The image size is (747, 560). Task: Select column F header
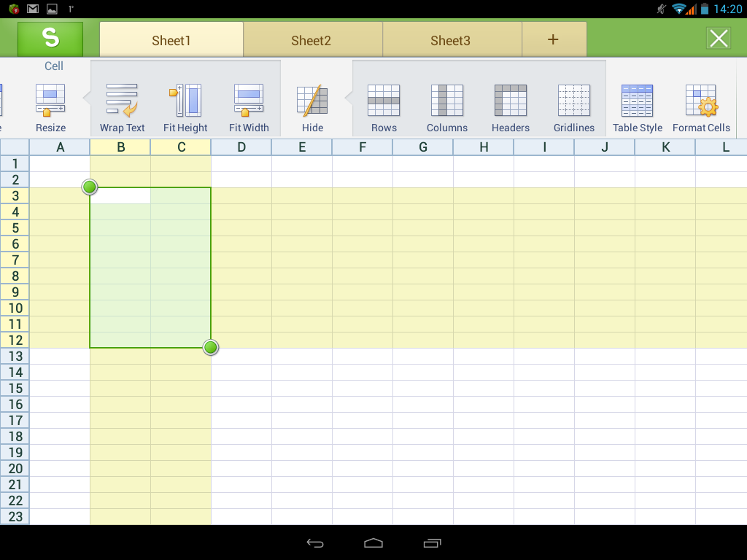point(363,147)
